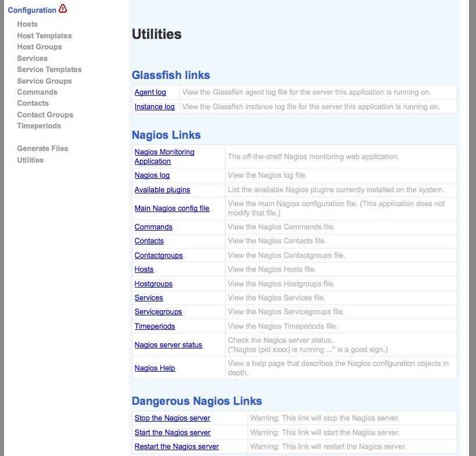Viewport: 476px width, 456px height.
Task: Click 'View the Nagios Contactgroups file.' text
Action: pos(287,256)
